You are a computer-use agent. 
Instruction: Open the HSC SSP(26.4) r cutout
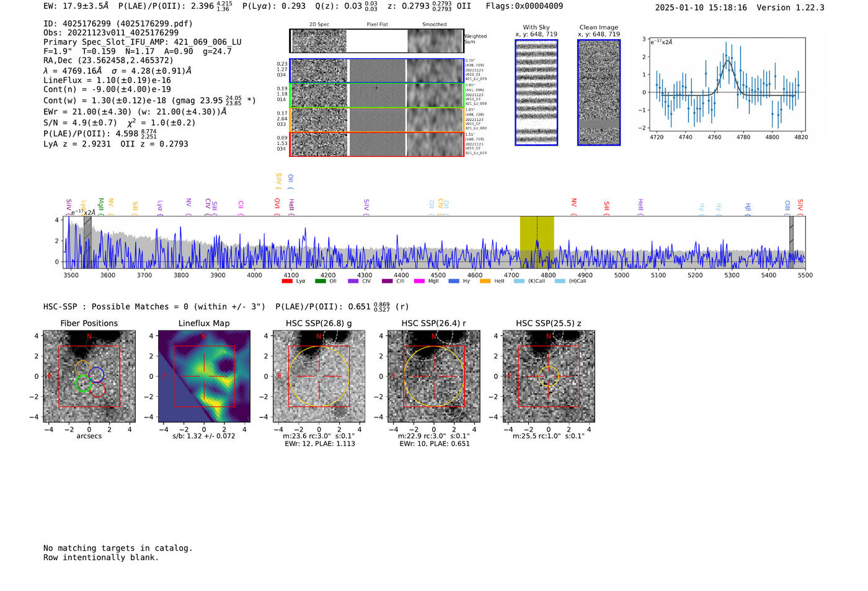tap(434, 376)
